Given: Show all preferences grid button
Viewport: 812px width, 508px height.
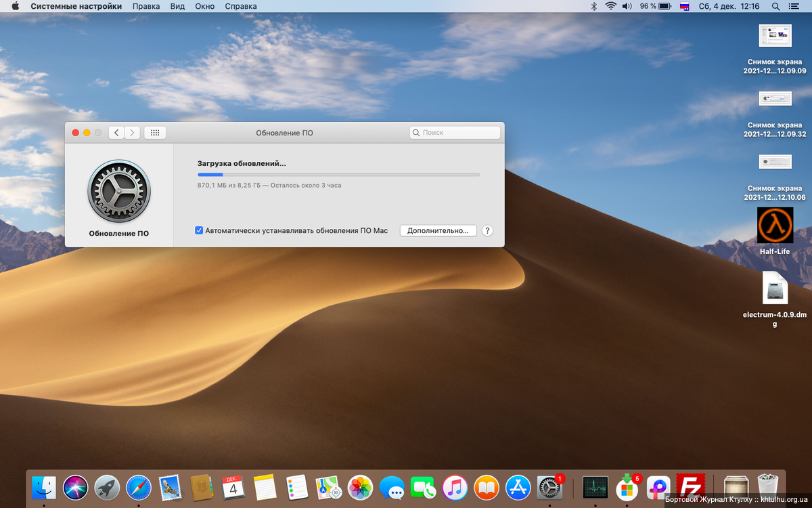Looking at the screenshot, I should point(155,133).
